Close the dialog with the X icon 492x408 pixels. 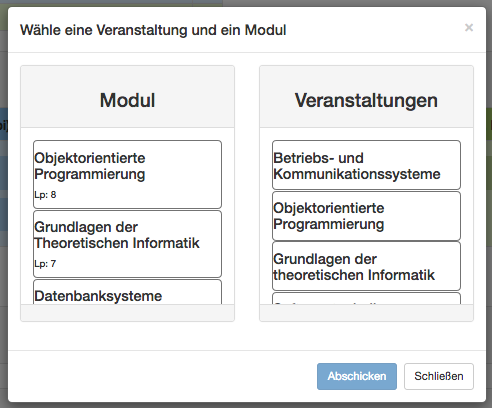(469, 28)
